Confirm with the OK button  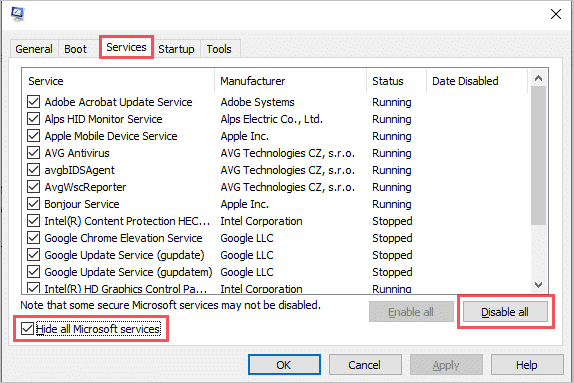coord(284,365)
